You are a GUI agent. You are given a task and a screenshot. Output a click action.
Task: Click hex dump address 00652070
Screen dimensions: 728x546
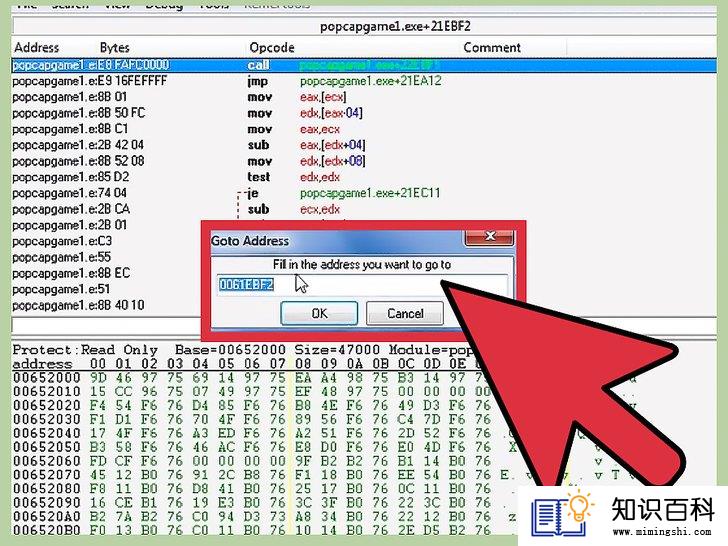click(46, 475)
